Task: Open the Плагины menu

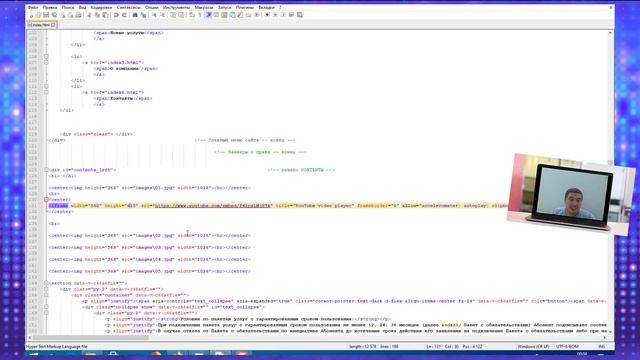Action: (245, 7)
